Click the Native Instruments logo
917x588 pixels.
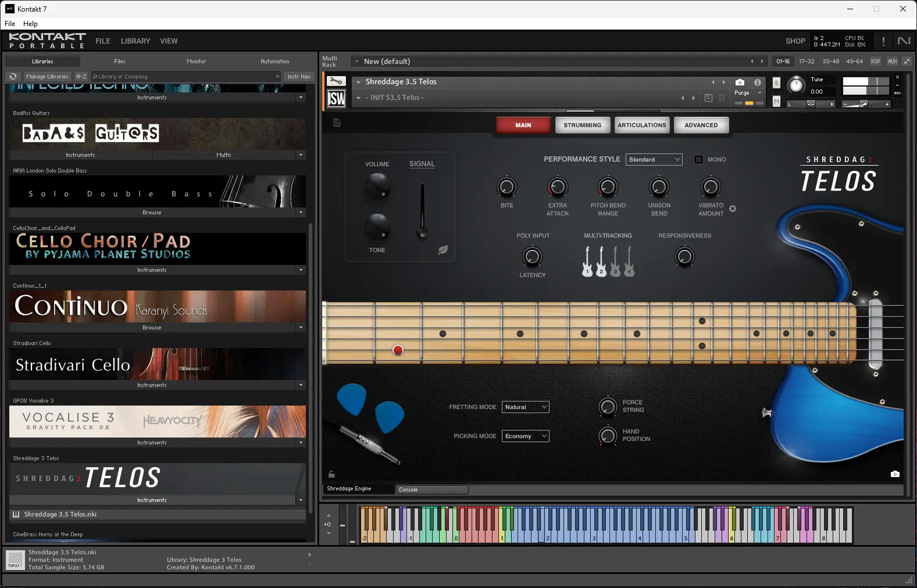point(904,41)
